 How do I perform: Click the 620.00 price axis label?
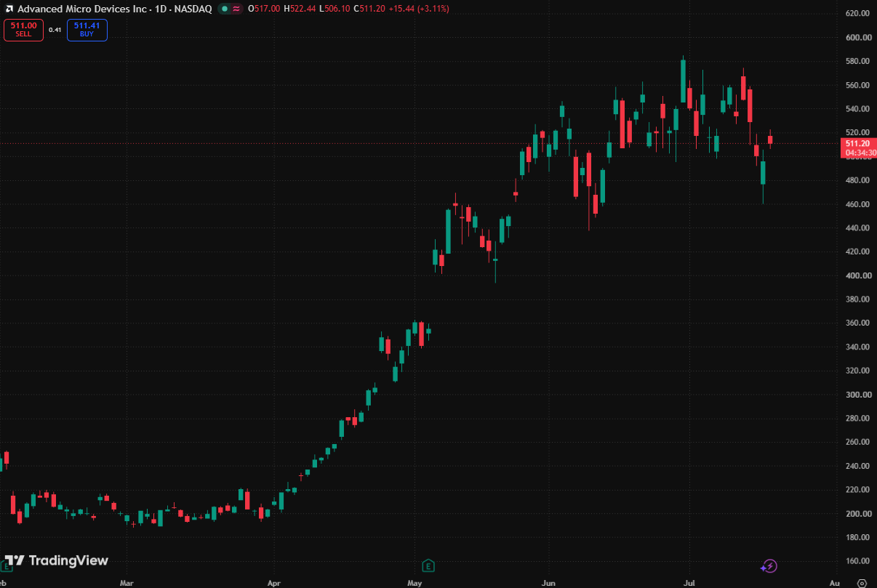coord(859,14)
